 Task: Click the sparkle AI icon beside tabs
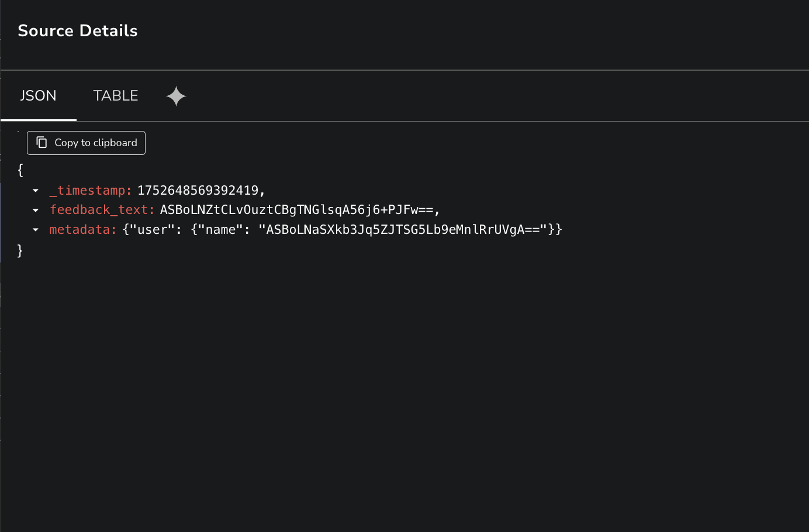tap(176, 96)
